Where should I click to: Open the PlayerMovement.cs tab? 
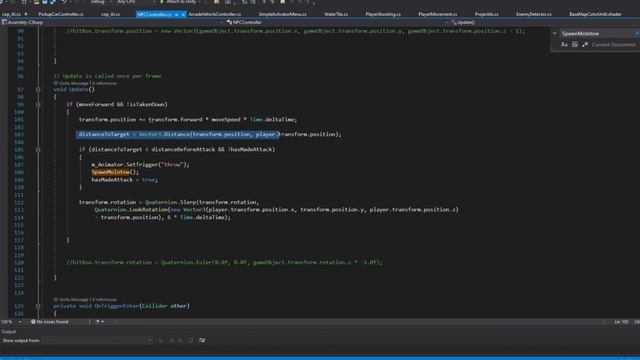coord(438,14)
